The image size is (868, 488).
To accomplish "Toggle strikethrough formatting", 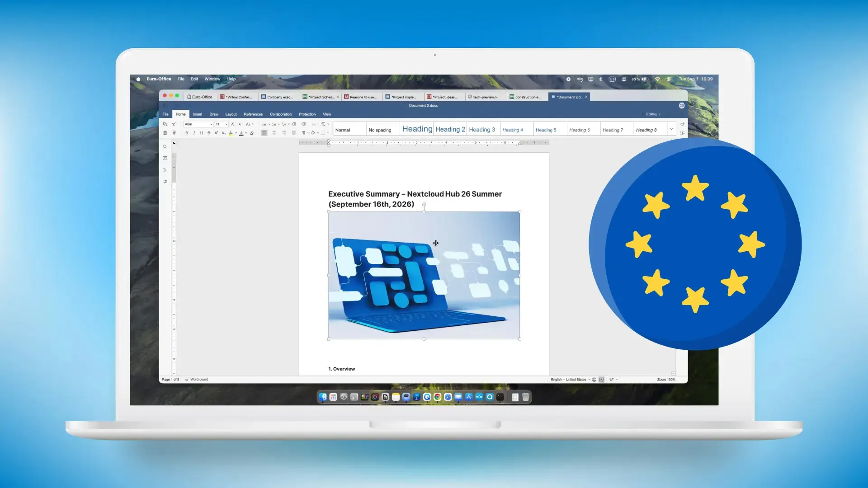I will click(x=208, y=133).
